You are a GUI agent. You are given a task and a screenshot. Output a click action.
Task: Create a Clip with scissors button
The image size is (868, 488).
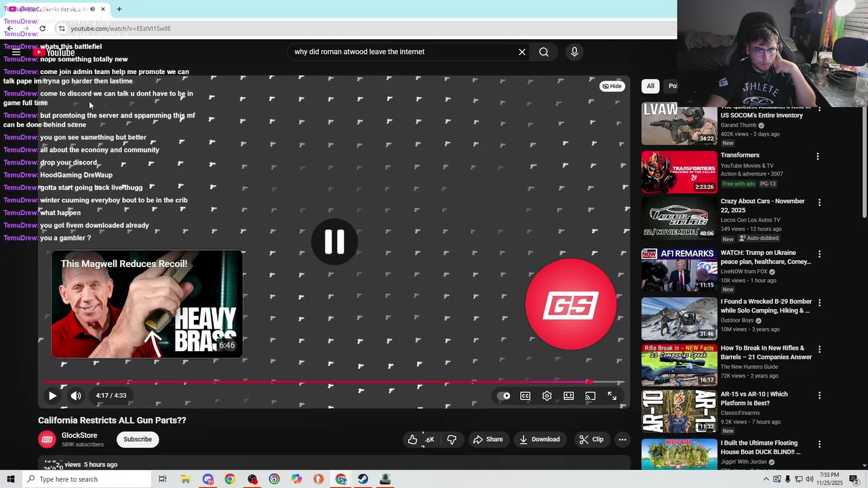(x=591, y=439)
